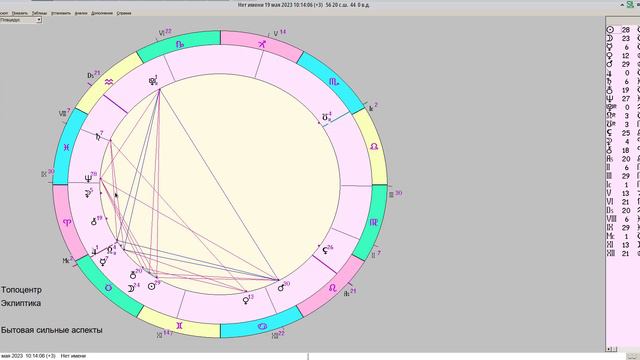Select the Cancer sign on the zodiac ring

[262, 326]
